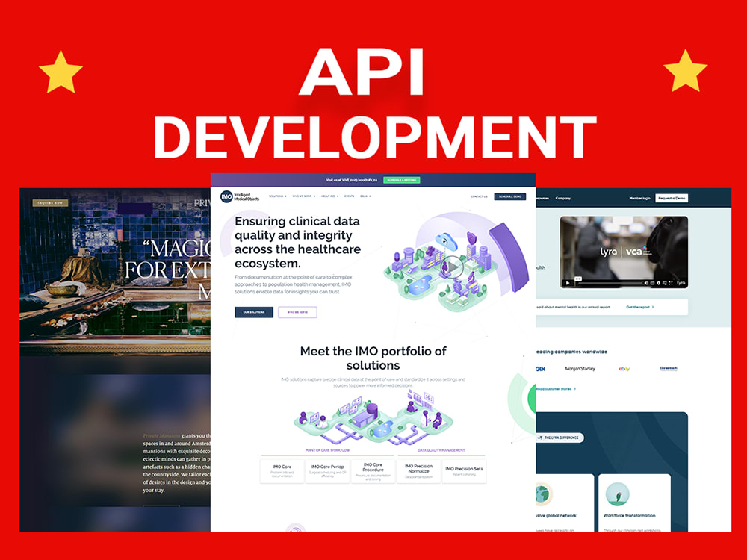747x560 pixels.
Task: Click the Lyra watermark in the player
Action: (681, 282)
